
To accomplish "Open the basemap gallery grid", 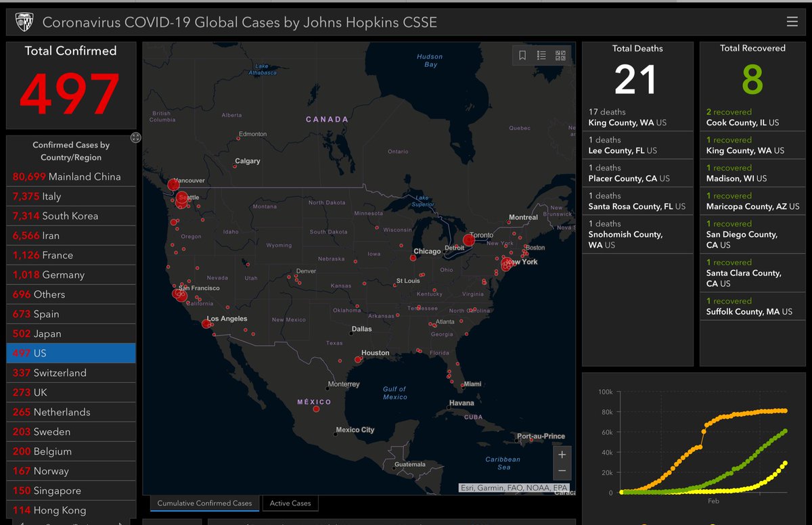I will pos(560,55).
